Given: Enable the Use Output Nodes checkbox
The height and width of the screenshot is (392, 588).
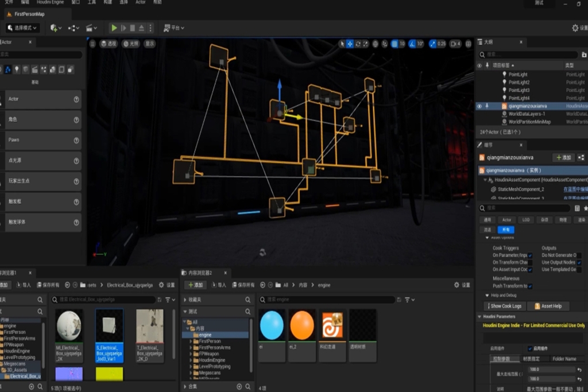Looking at the screenshot, I should 579,263.
